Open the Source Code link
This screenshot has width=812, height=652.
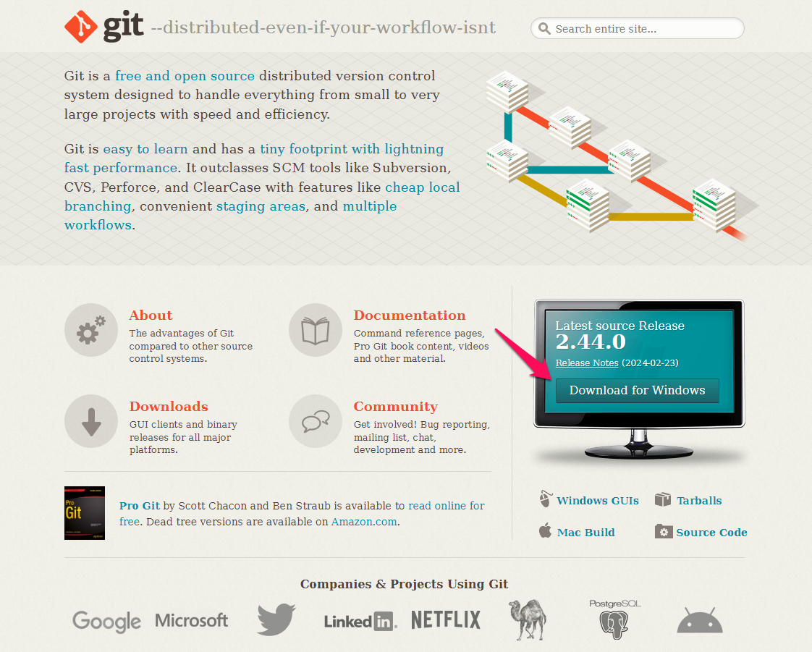tap(711, 533)
